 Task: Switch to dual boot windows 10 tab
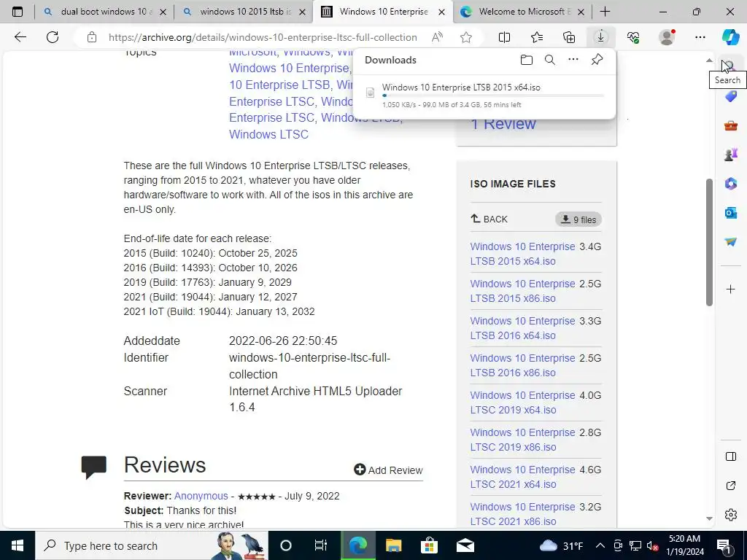(104, 12)
